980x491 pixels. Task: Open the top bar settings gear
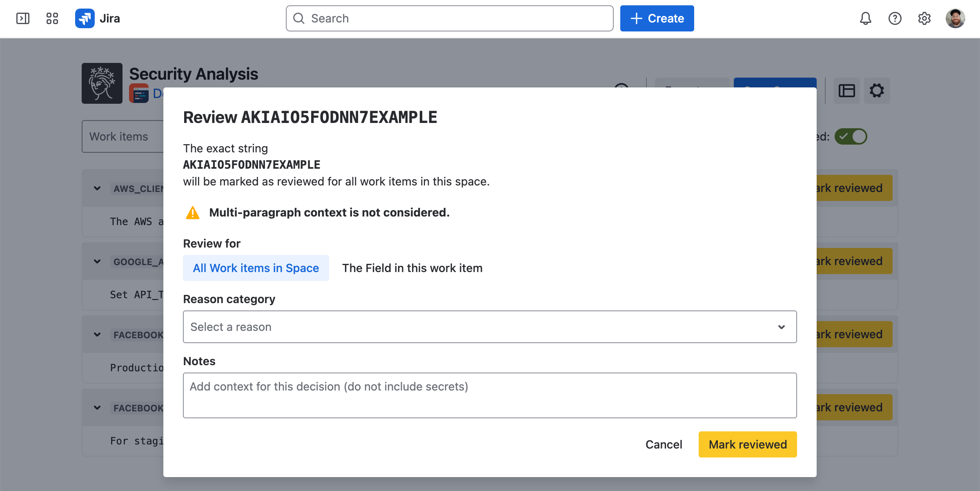click(x=924, y=18)
